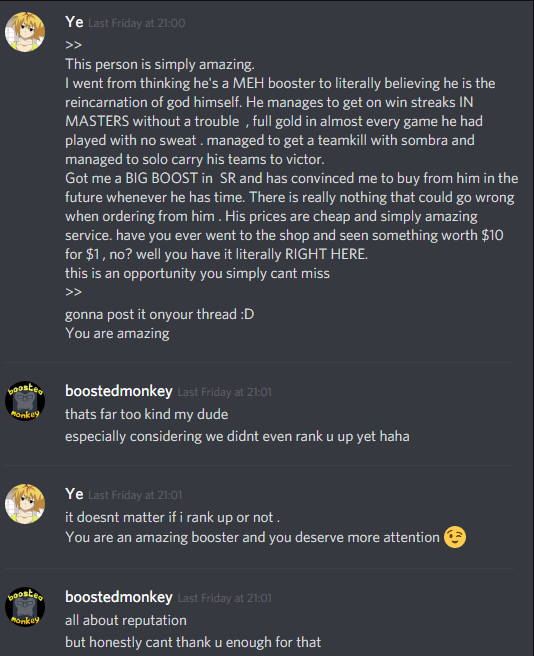Click the winking face emoji
Screen dimensions: 534x656
(x=455, y=537)
